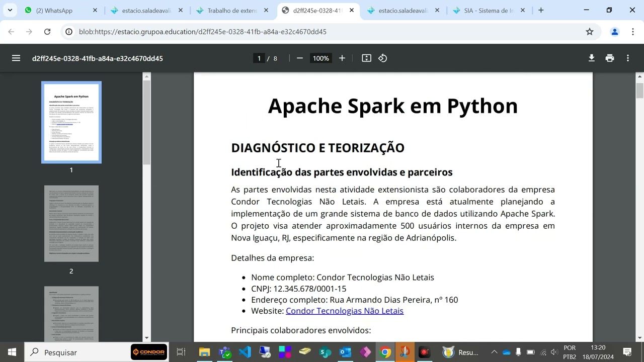The image size is (644, 362).
Task: Reload the current browser page
Action: pos(47,32)
